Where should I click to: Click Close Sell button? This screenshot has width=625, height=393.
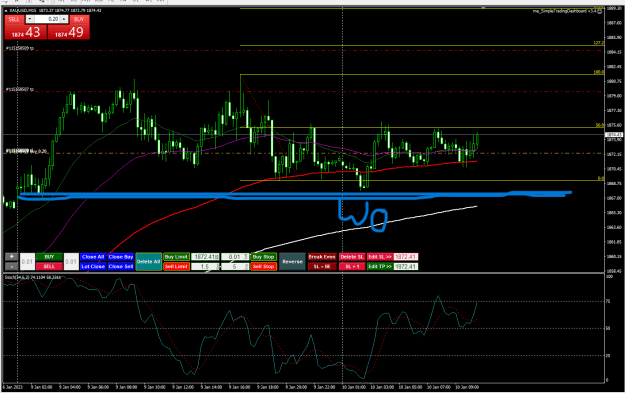pyautogui.click(x=121, y=266)
